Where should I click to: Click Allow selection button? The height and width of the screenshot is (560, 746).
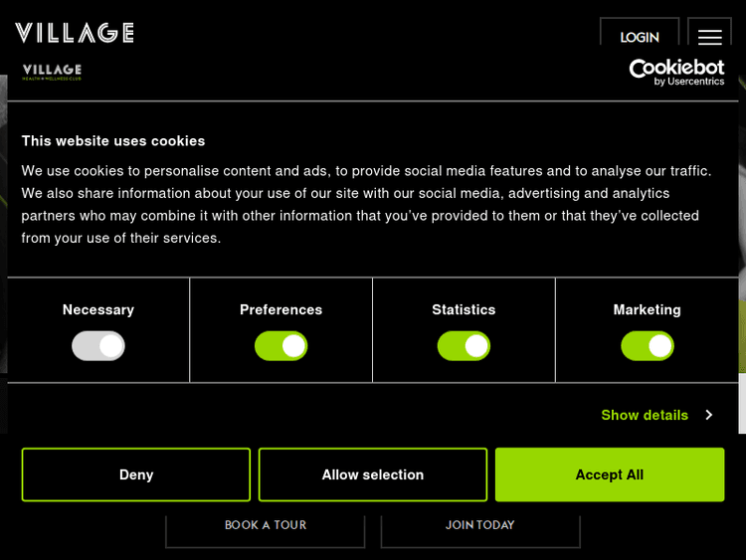tap(373, 474)
